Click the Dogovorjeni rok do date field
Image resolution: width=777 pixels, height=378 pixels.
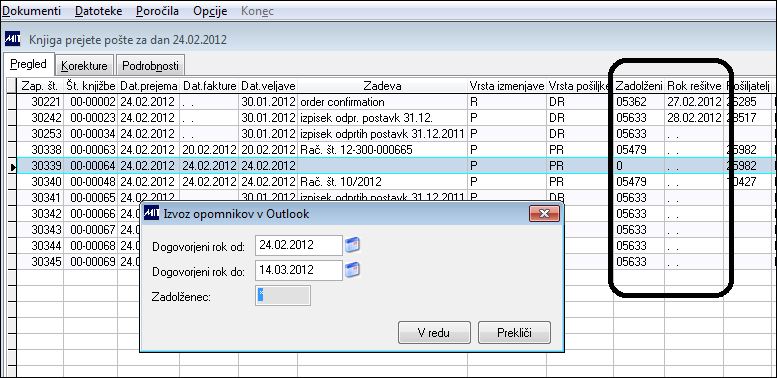coord(299,270)
